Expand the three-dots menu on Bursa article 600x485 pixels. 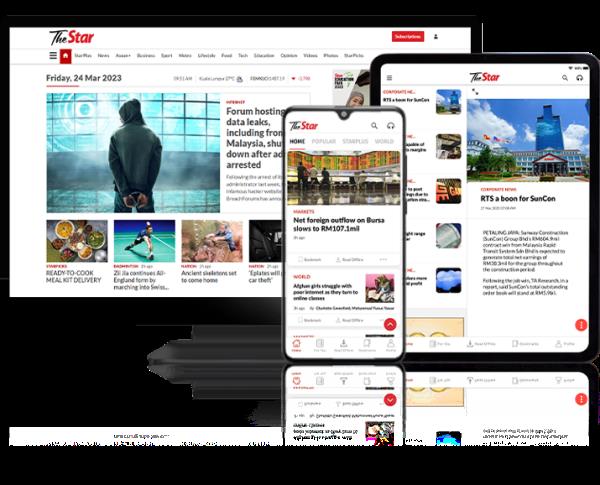click(384, 260)
